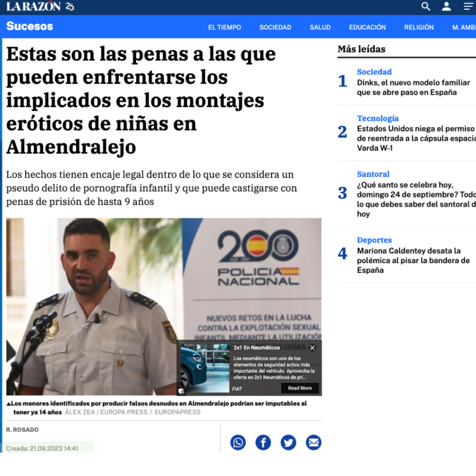
Task: Click the article headline about Almendralejo
Action: (141, 100)
